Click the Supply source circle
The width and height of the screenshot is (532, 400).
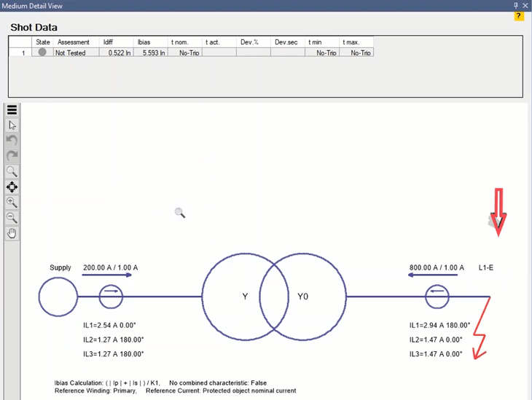(58, 297)
